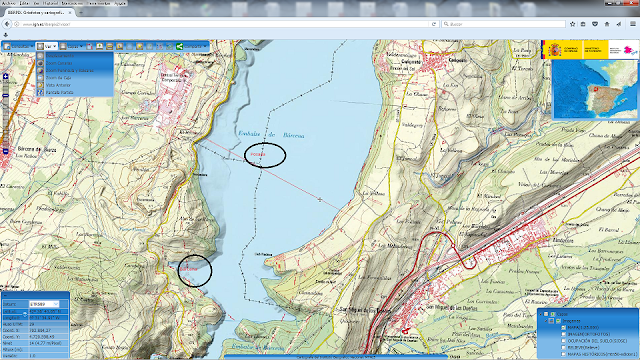Screen dimensions: 640x360
Task: Click the browser home icon
Action: (x=607, y=24)
